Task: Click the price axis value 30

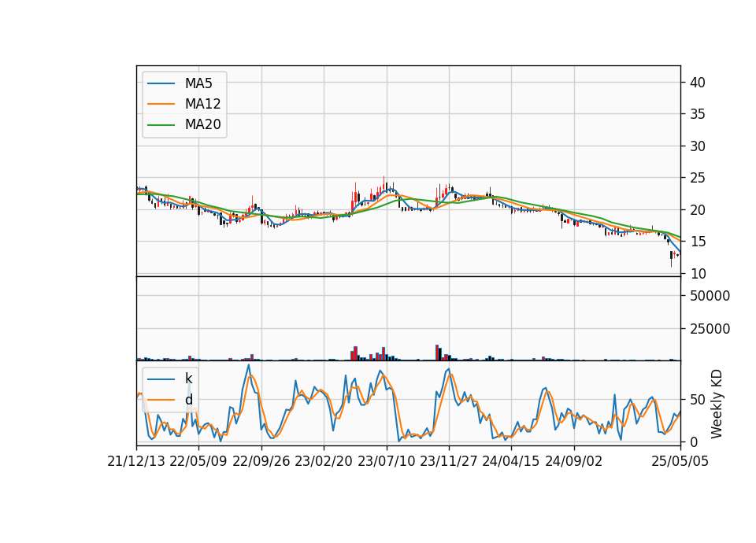Action: (x=698, y=146)
